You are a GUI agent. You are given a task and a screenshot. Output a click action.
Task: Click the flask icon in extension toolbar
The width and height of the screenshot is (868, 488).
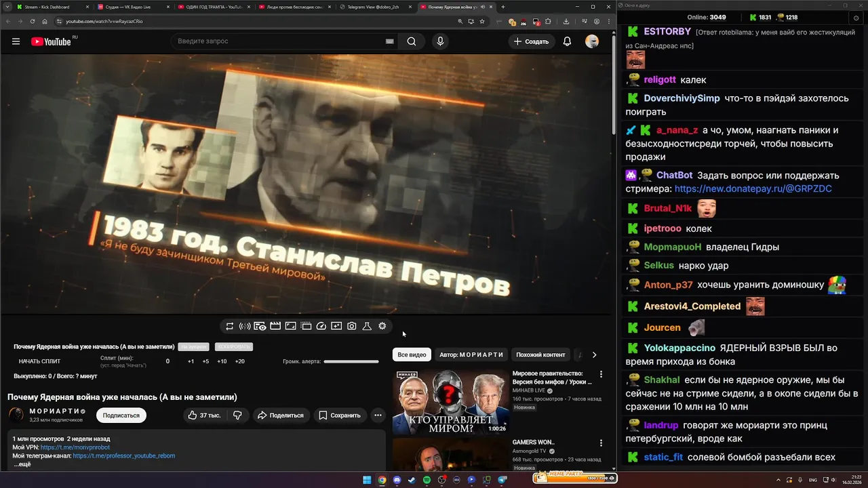367,326
